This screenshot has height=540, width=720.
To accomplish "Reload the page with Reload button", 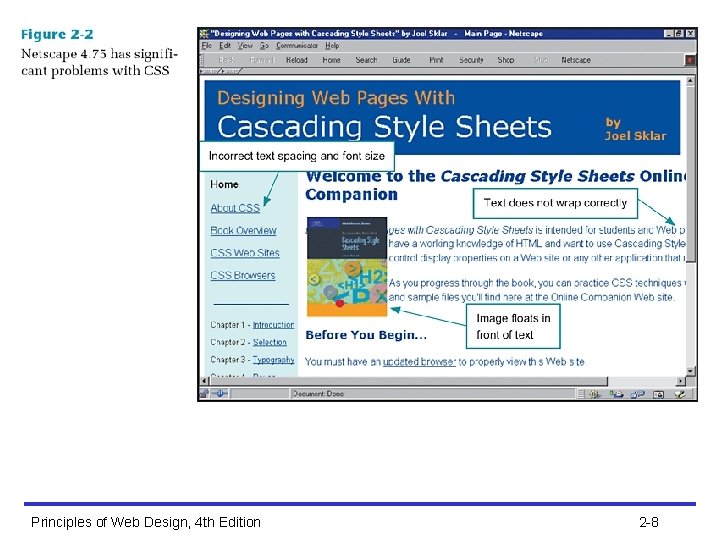I will (x=297, y=60).
